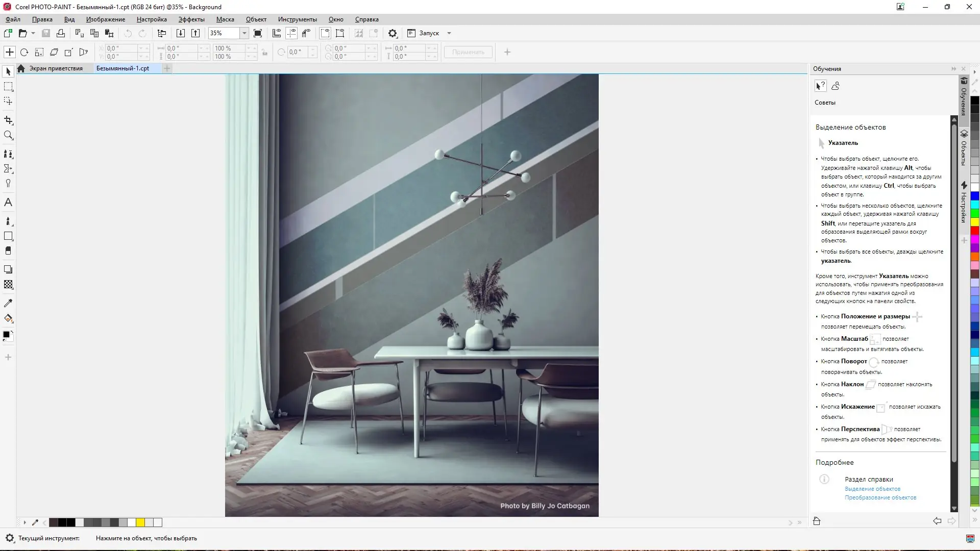
Task: Click the Import icon in toolbar
Action: tap(180, 33)
